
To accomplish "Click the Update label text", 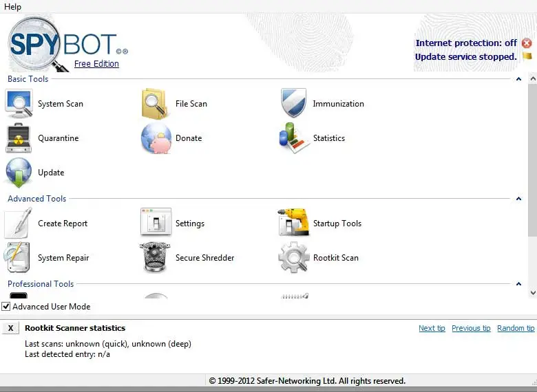I will (51, 173).
